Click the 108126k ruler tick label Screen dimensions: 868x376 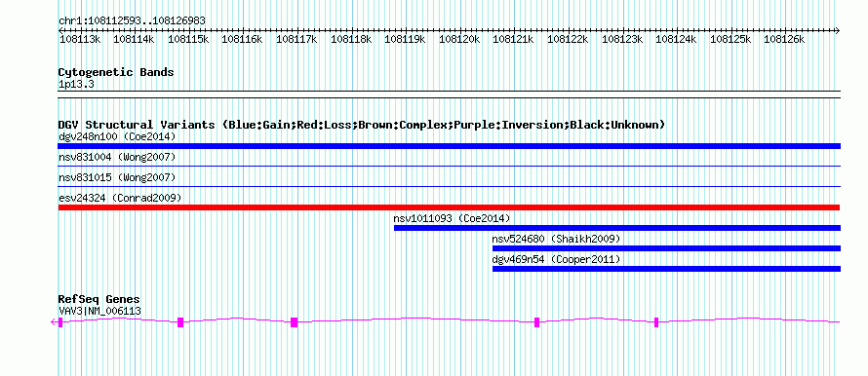tap(784, 39)
